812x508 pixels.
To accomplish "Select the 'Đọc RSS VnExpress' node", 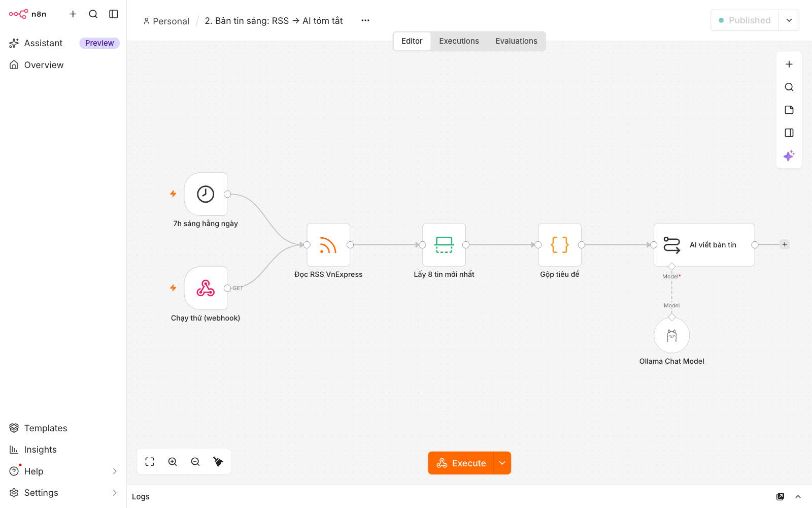I will 328,245.
